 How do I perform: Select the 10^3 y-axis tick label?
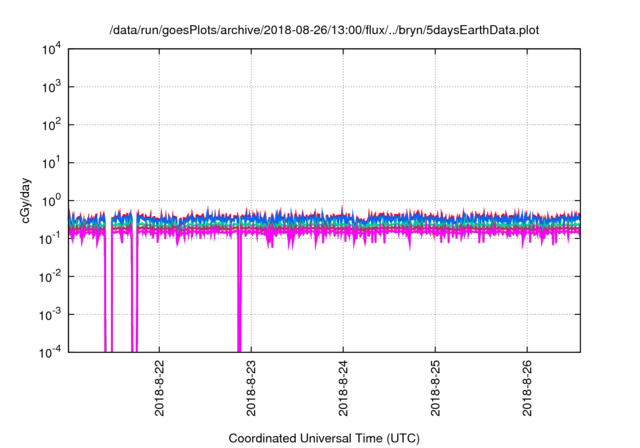click(51, 87)
